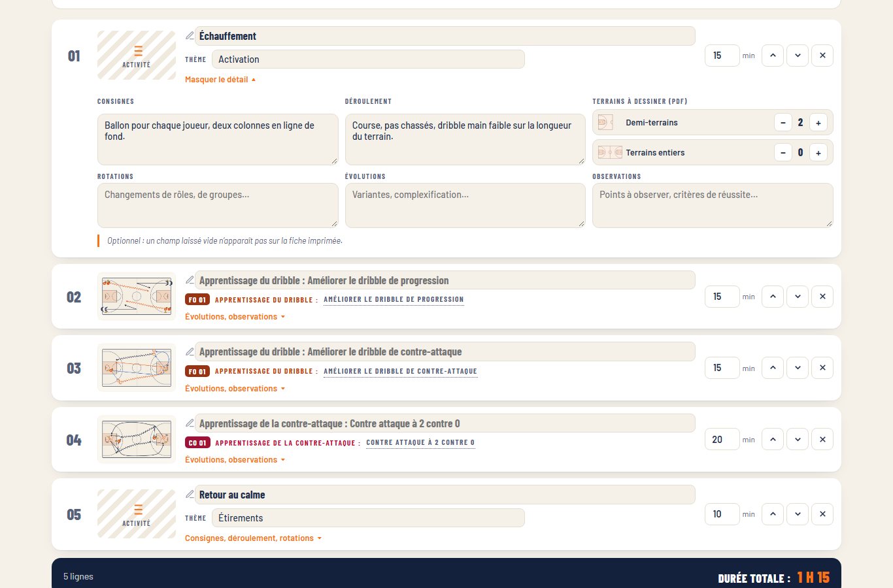Click the Observations text area

[x=713, y=205]
